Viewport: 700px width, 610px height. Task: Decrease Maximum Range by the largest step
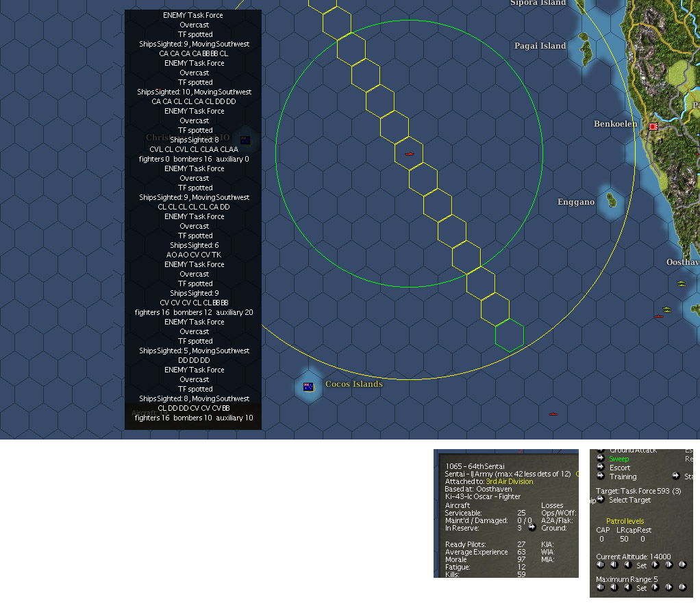pos(601,587)
